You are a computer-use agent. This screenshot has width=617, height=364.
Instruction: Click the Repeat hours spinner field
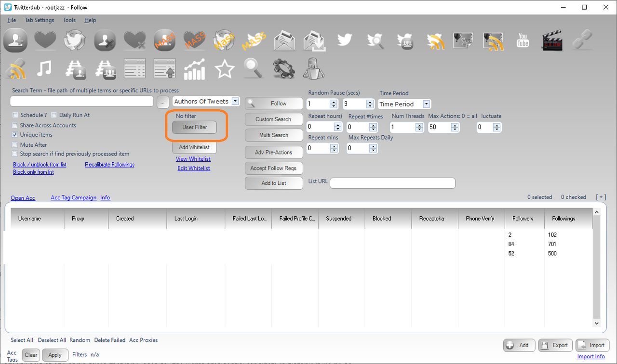click(x=324, y=127)
